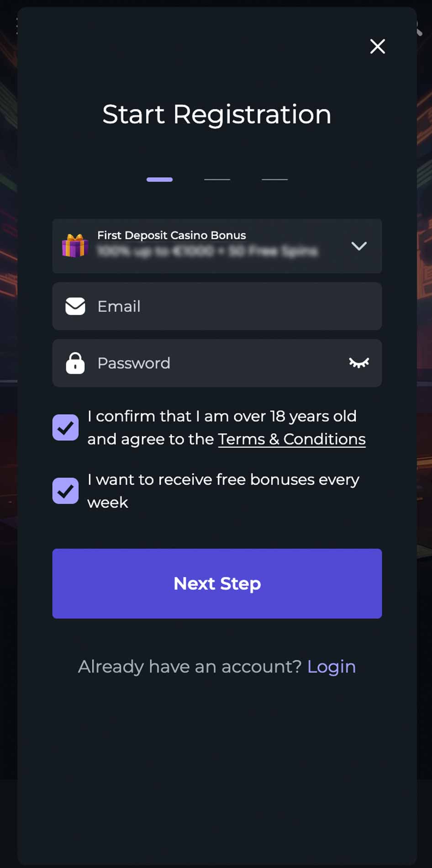Image resolution: width=432 pixels, height=868 pixels.
Task: Click the envelope icon in Email field
Action: pos(75,306)
